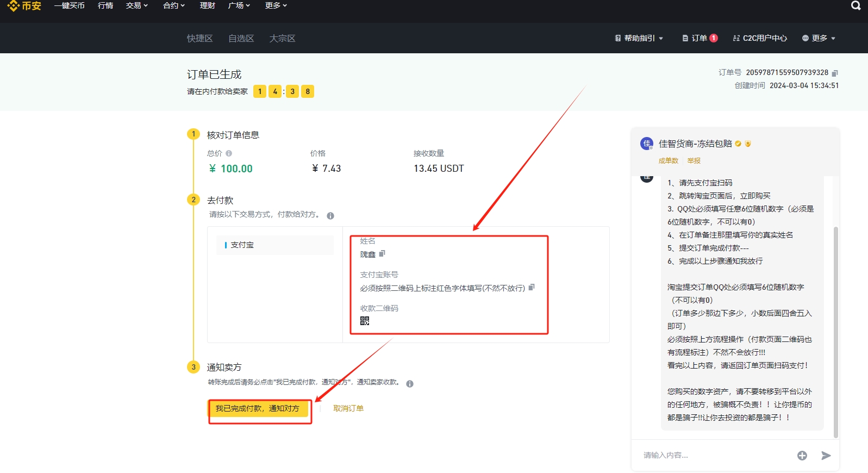Click the chat panel scrollbar
The width and height of the screenshot is (868, 473).
[836, 332]
